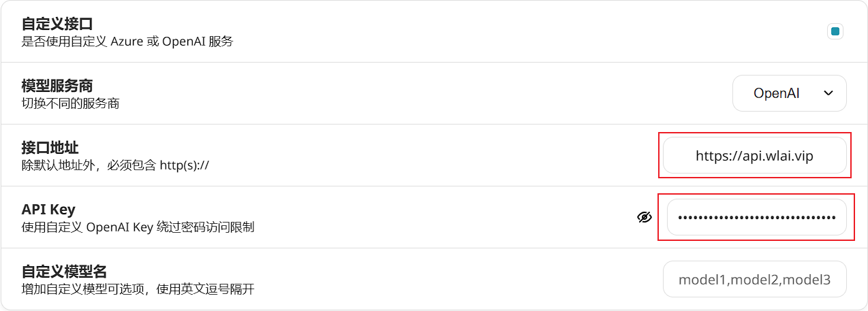Toggle the 自定义接口 checkbox

pyautogui.click(x=835, y=31)
